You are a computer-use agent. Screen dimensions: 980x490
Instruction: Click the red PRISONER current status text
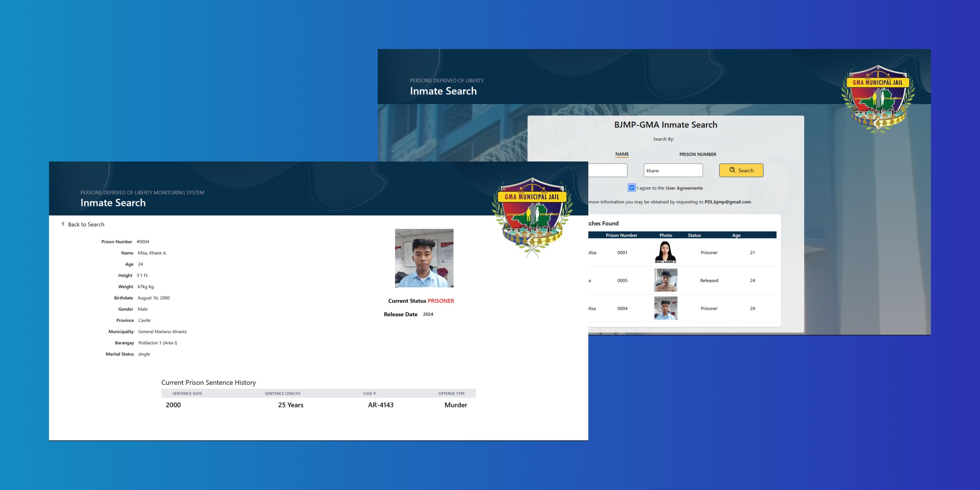(440, 301)
